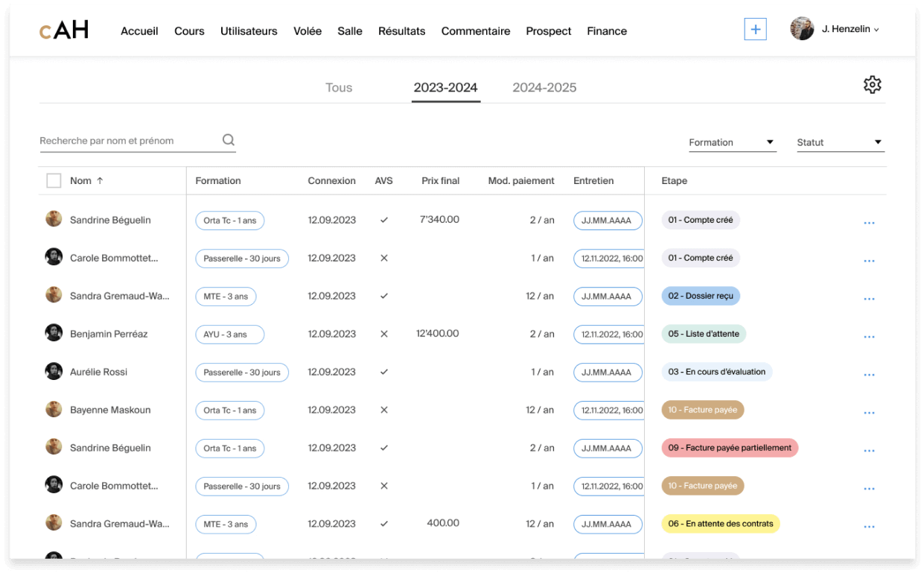Expand the Statut filter dropdown
Image resolution: width=924 pixels, height=573 pixels.
pyautogui.click(x=840, y=142)
